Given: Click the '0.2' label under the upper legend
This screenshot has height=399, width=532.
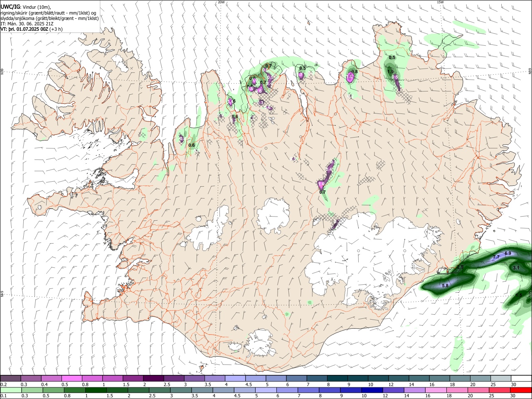Looking at the screenshot, I should pos(4,384).
